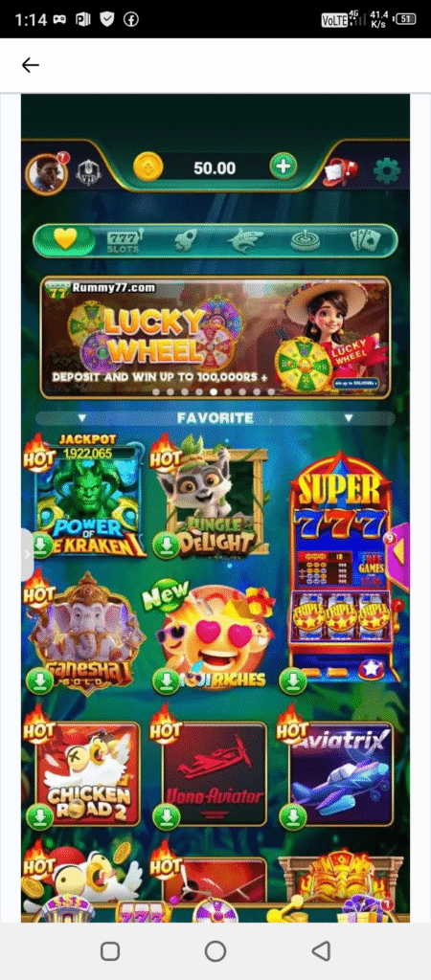431x980 pixels.
Task: Open the user profile avatar
Action: pos(46,172)
